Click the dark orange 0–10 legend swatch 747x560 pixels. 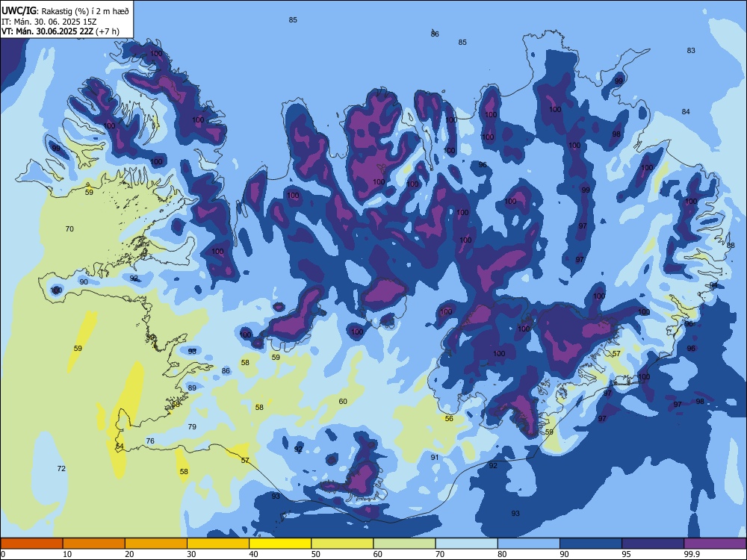point(31,544)
